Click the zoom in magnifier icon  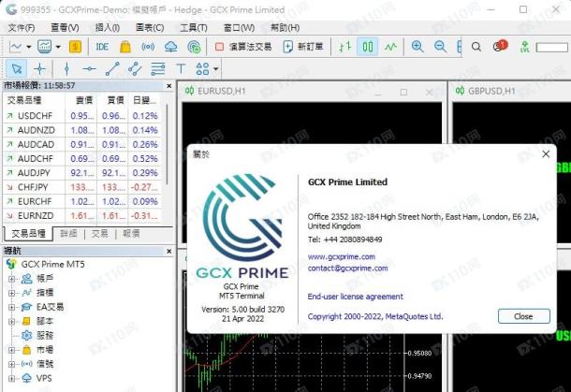tap(417, 47)
